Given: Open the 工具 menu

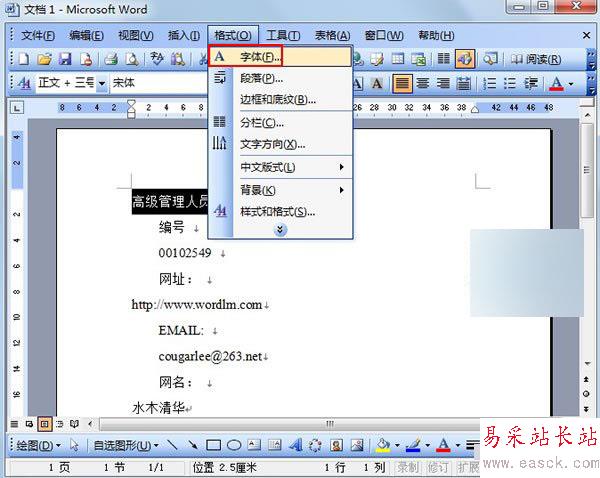Looking at the screenshot, I should coord(283,36).
